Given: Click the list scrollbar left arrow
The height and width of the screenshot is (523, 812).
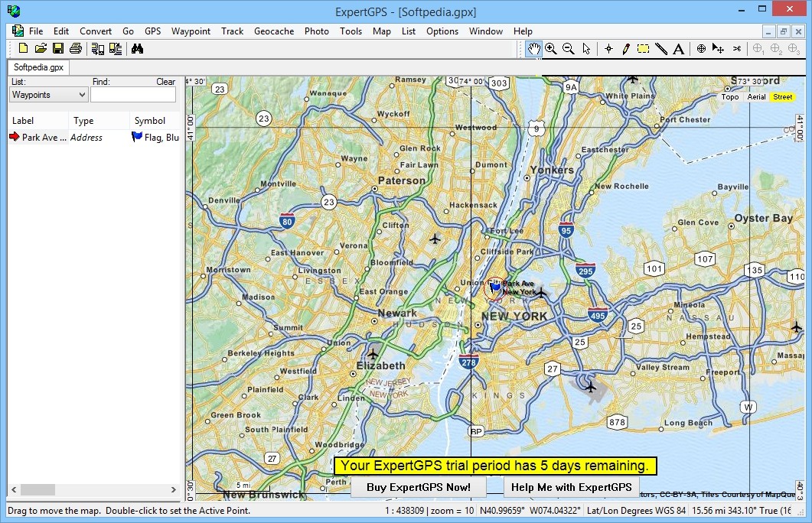Looking at the screenshot, I should point(14,489).
